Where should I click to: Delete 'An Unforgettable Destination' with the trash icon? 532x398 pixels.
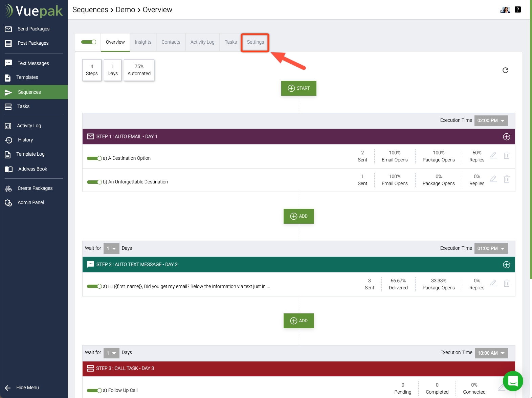coord(506,179)
